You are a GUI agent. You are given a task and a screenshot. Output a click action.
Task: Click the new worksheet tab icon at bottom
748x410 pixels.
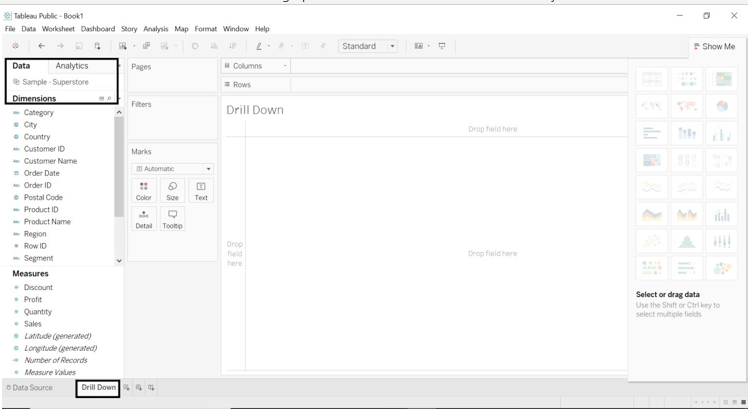coord(126,388)
